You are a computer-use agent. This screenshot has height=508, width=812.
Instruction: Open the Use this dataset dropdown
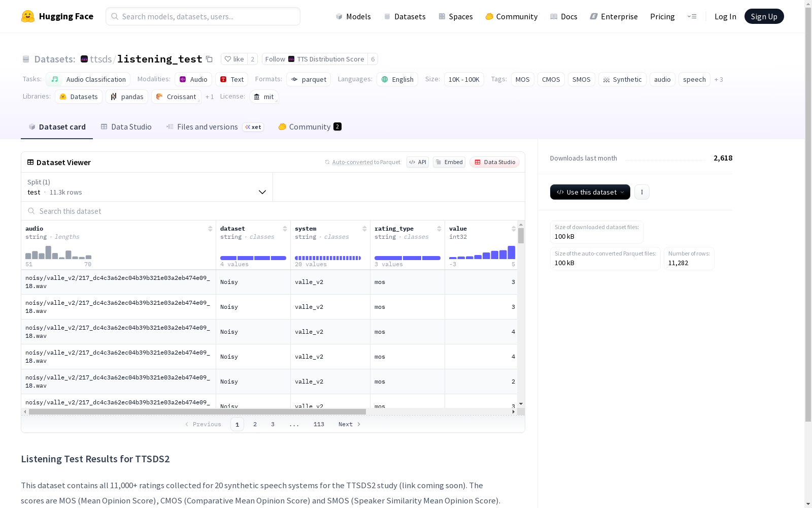click(590, 192)
